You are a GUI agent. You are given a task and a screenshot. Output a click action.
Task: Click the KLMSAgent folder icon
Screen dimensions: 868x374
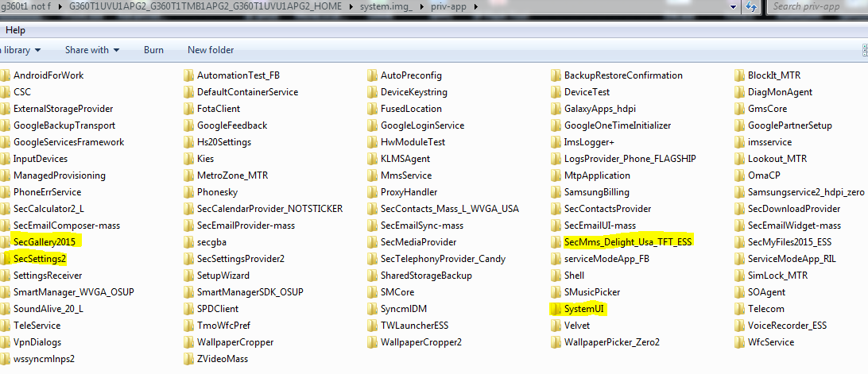[372, 159]
